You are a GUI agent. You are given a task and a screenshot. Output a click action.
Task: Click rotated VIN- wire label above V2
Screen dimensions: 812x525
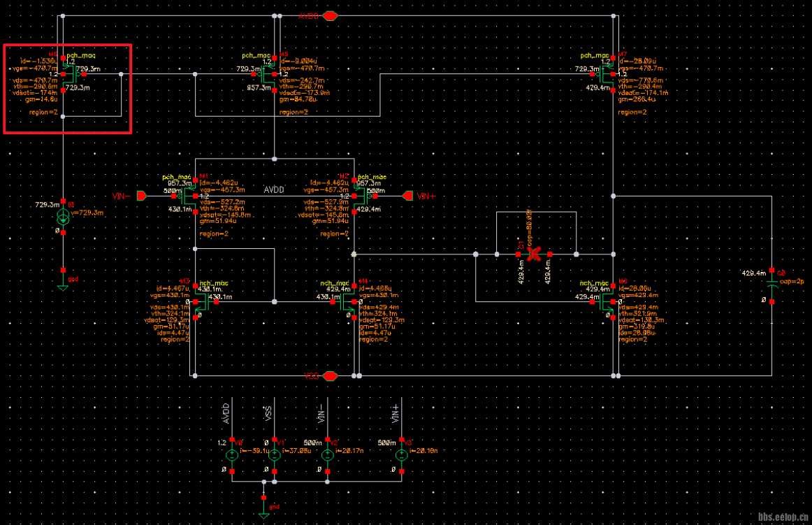(x=321, y=414)
